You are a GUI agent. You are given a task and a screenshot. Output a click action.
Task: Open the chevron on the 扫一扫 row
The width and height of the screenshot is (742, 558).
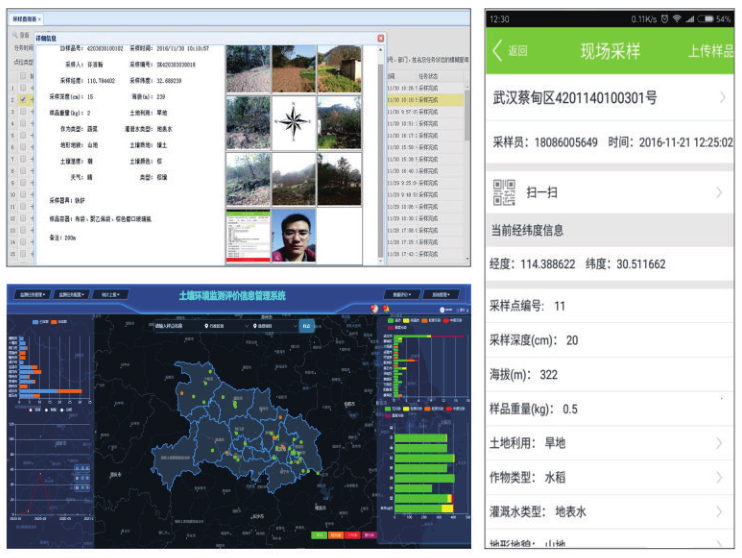point(719,192)
